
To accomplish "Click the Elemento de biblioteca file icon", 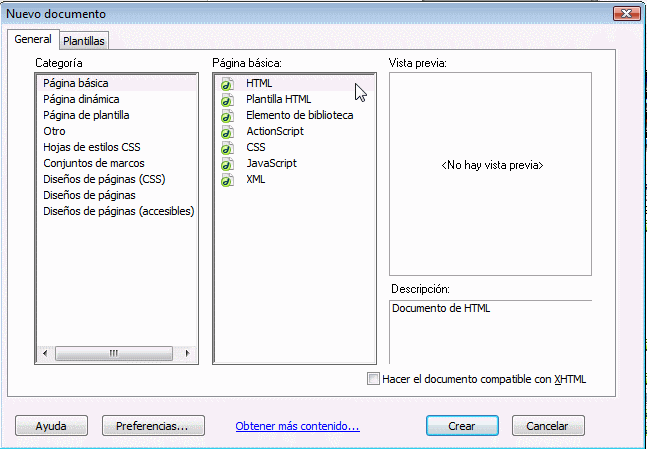I will pos(227,116).
